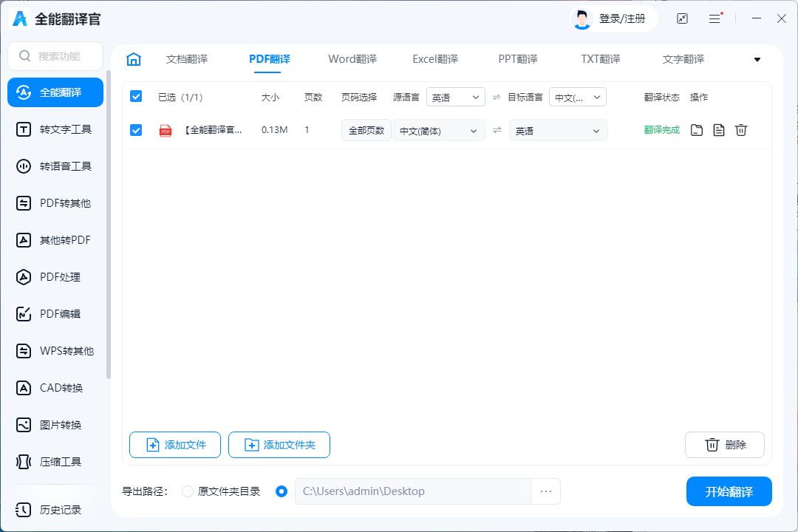
Task: Open PDF处理 in the sidebar
Action: [x=55, y=277]
